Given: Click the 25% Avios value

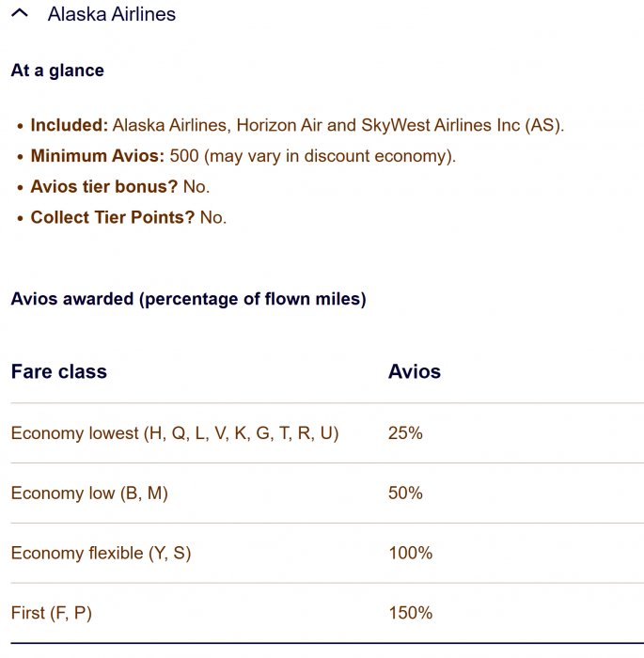Looking at the screenshot, I should (x=405, y=433).
